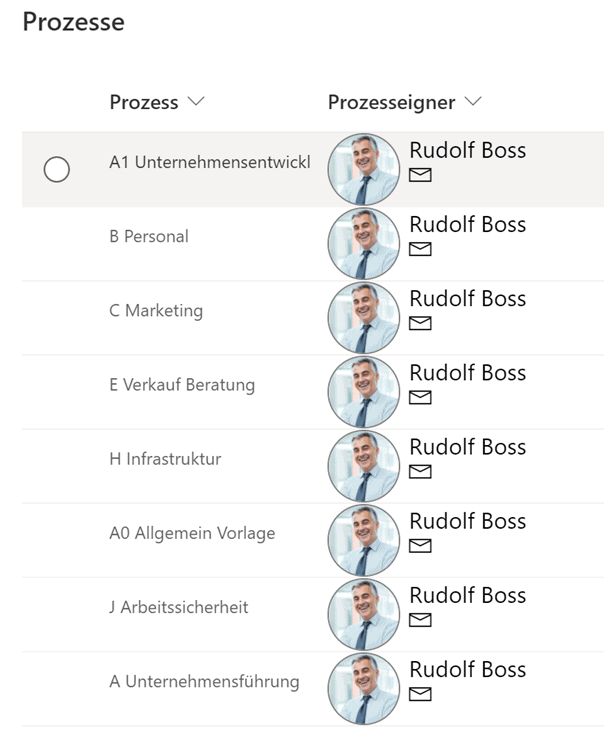
Task: Click mail icon in J Arbeitssicherheit row
Action: coord(420,620)
